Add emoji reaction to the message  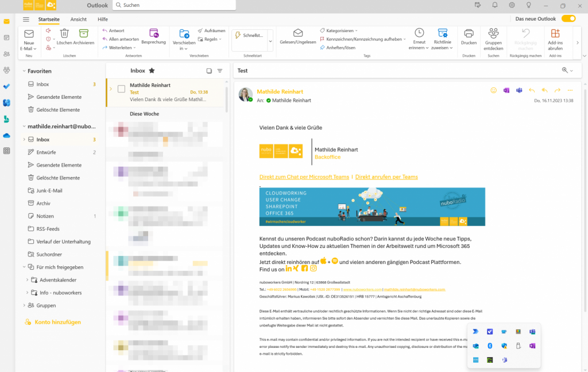click(x=493, y=90)
